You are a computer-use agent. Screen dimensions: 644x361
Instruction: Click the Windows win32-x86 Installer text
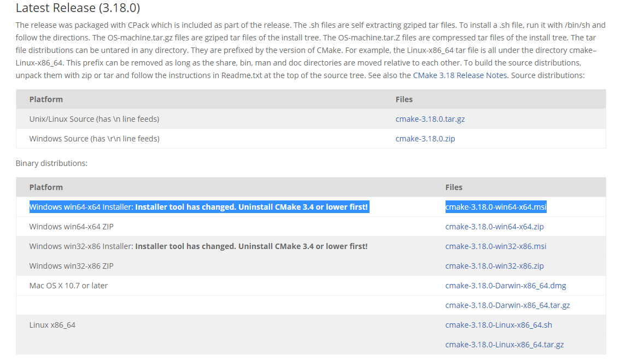(198, 246)
